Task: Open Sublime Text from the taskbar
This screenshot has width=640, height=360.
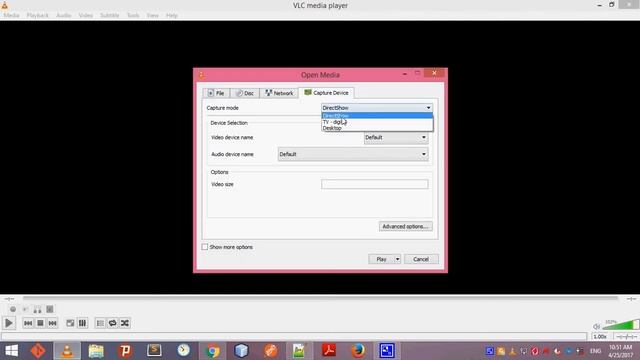Action: [x=154, y=351]
